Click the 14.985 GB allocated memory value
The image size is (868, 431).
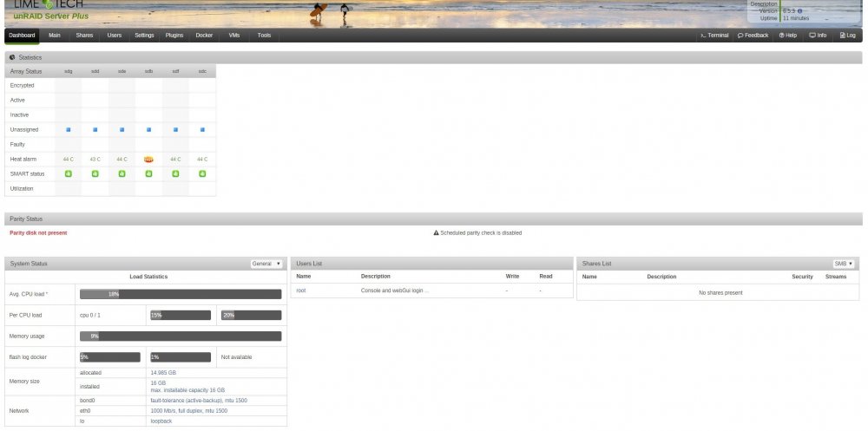point(163,373)
